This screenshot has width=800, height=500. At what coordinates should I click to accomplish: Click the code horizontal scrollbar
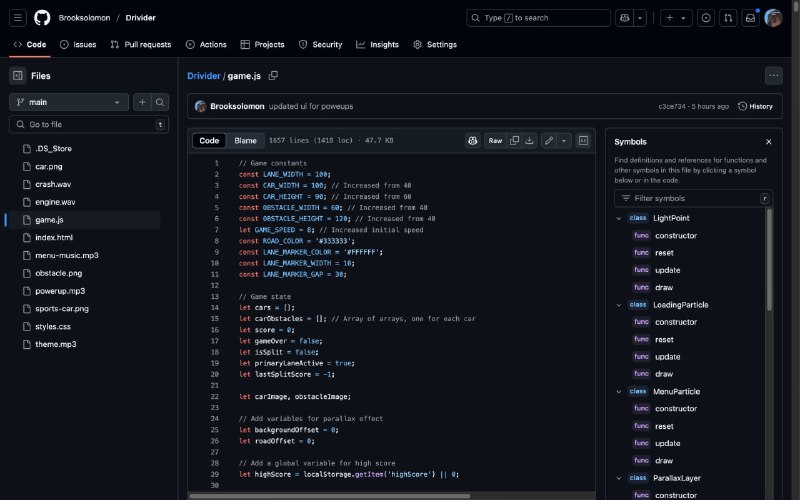pos(329,496)
